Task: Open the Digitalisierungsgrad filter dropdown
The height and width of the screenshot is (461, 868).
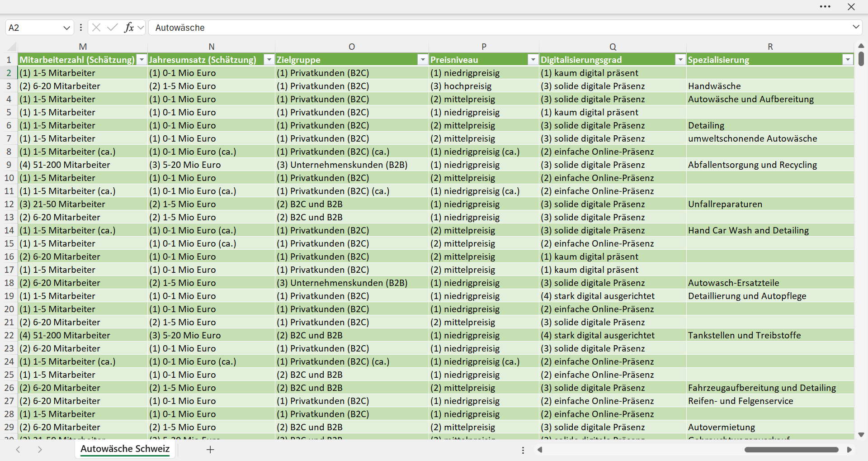Action: coord(680,60)
